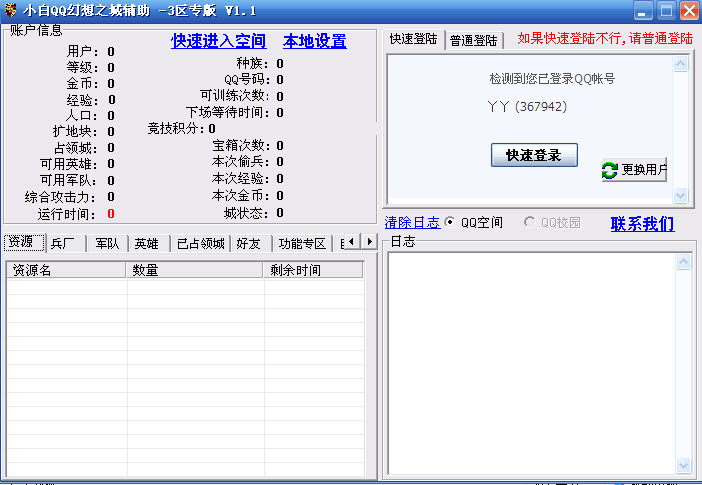The image size is (702, 485).
Task: Click the QQ号码 label
Action: (247, 80)
